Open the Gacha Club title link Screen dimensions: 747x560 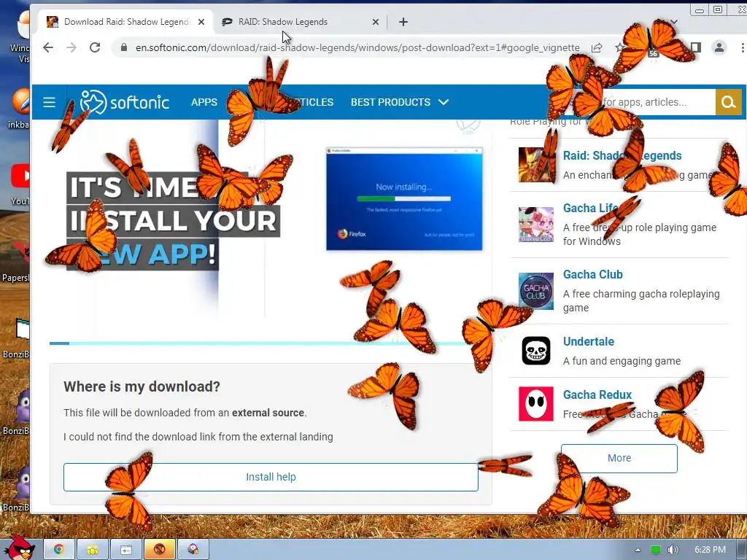coord(592,274)
